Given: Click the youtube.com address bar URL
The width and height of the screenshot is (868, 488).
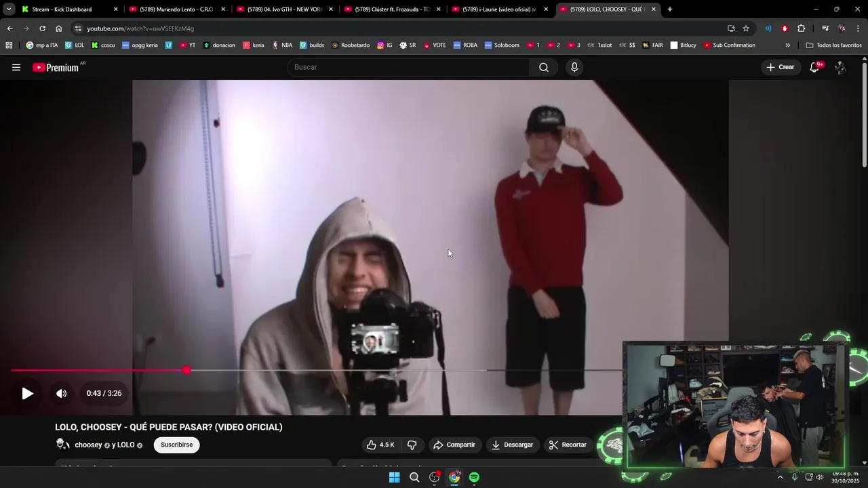Looking at the screenshot, I should [140, 28].
